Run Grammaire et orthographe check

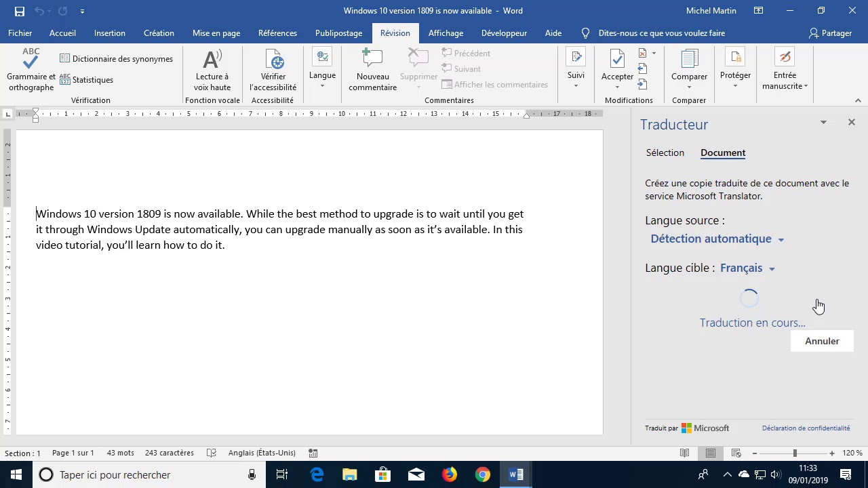[31, 70]
